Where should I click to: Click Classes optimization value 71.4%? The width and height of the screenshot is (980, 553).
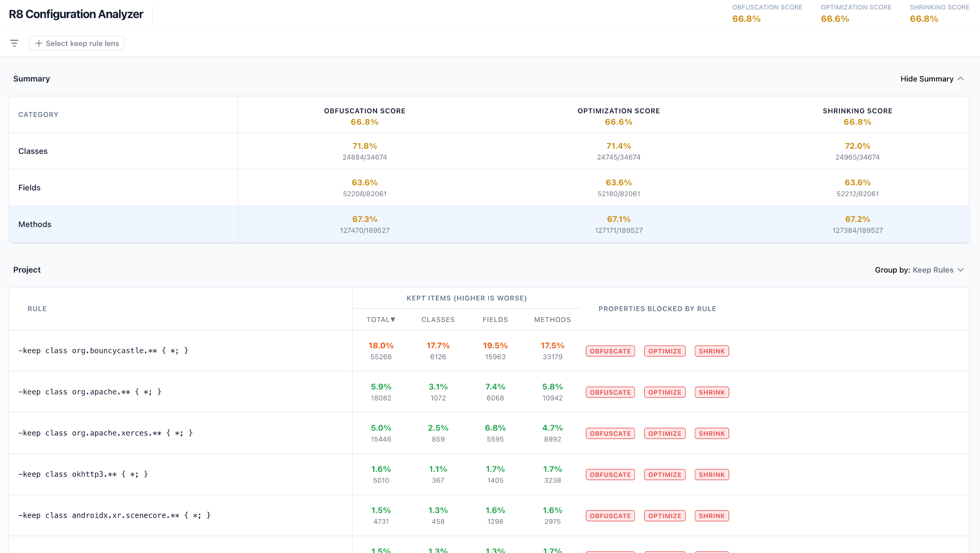point(619,146)
